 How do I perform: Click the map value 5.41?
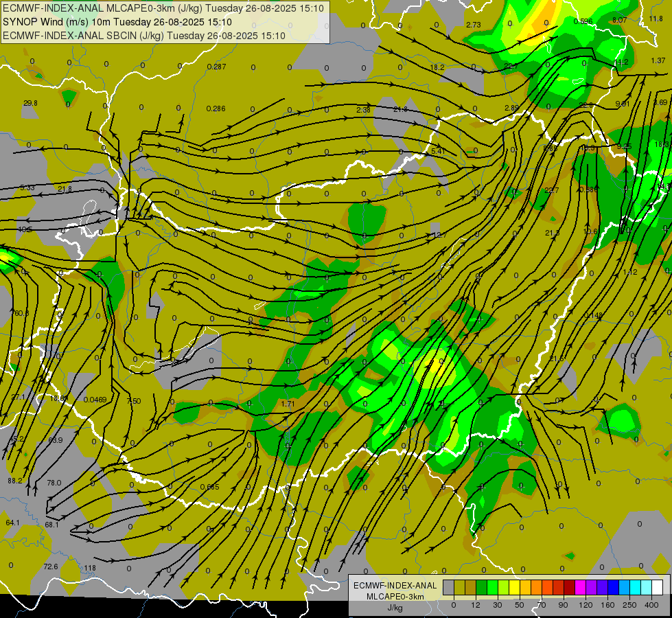439,151
